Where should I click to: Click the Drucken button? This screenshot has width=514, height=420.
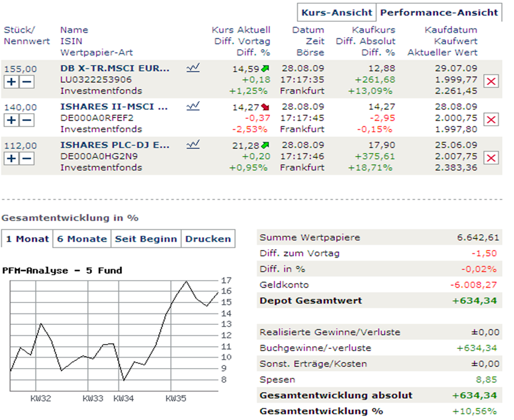(208, 239)
